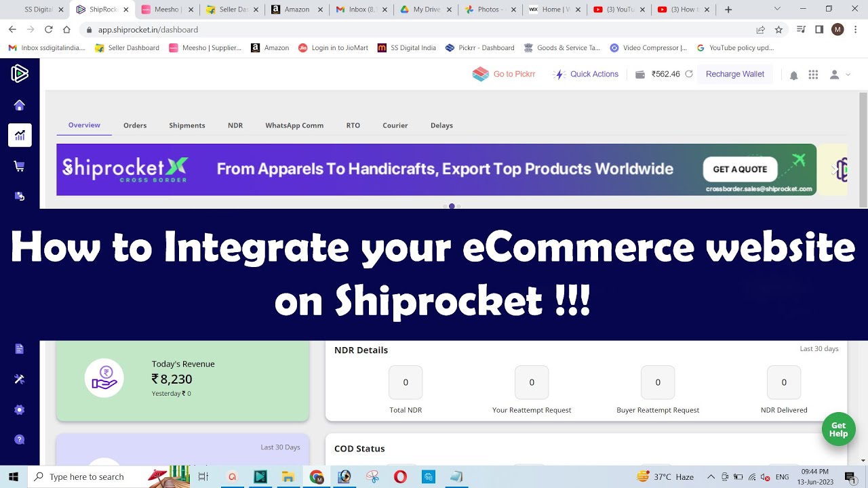
Task: Open the Shipments truck icon in sidebar
Action: 20,196
